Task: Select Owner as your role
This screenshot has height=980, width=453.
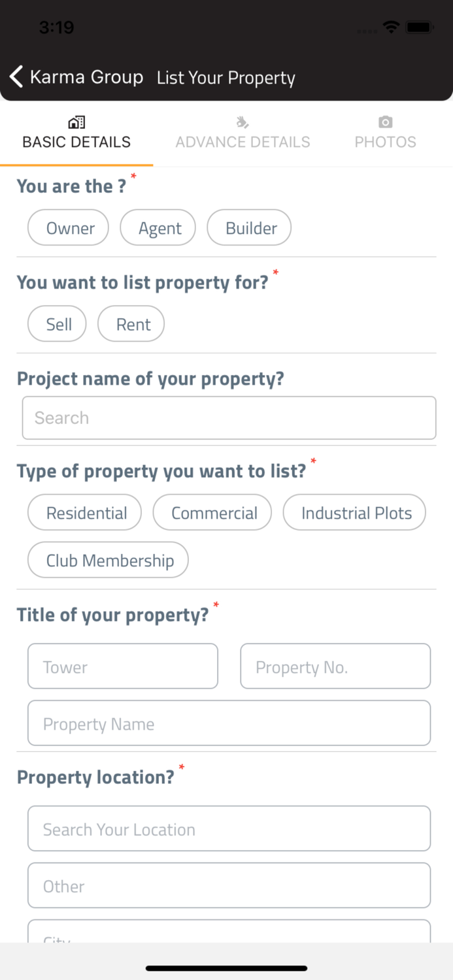Action: click(x=68, y=227)
